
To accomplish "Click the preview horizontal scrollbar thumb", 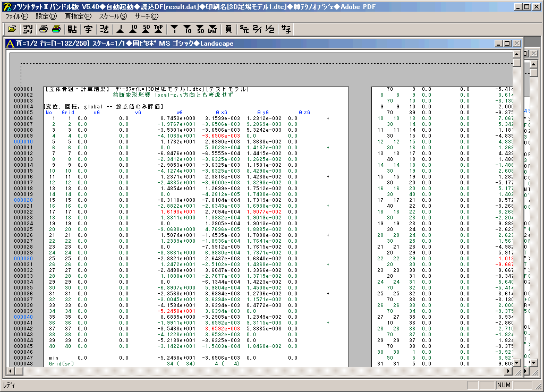I will (19, 371).
